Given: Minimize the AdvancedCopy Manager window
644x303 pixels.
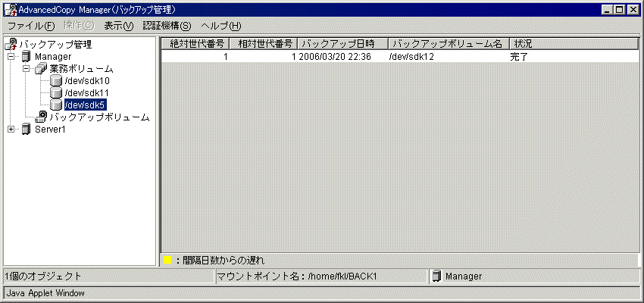Looking at the screenshot, I should point(608,10).
